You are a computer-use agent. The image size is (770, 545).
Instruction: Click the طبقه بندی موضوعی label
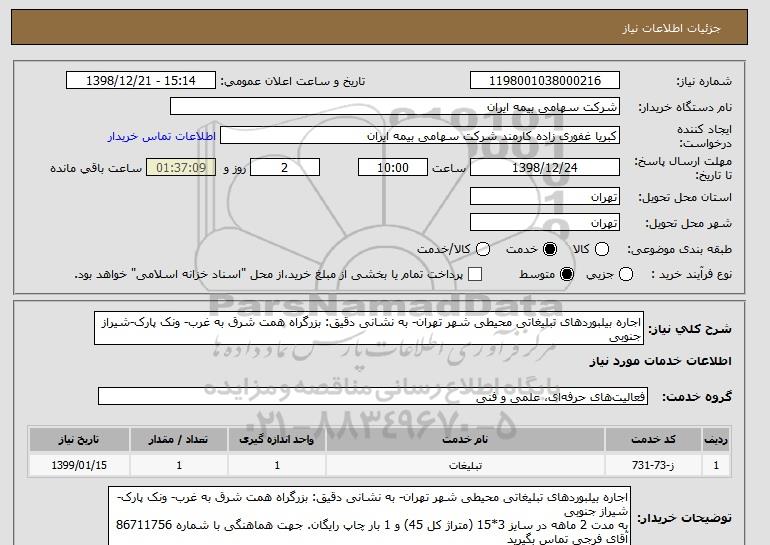tap(679, 250)
